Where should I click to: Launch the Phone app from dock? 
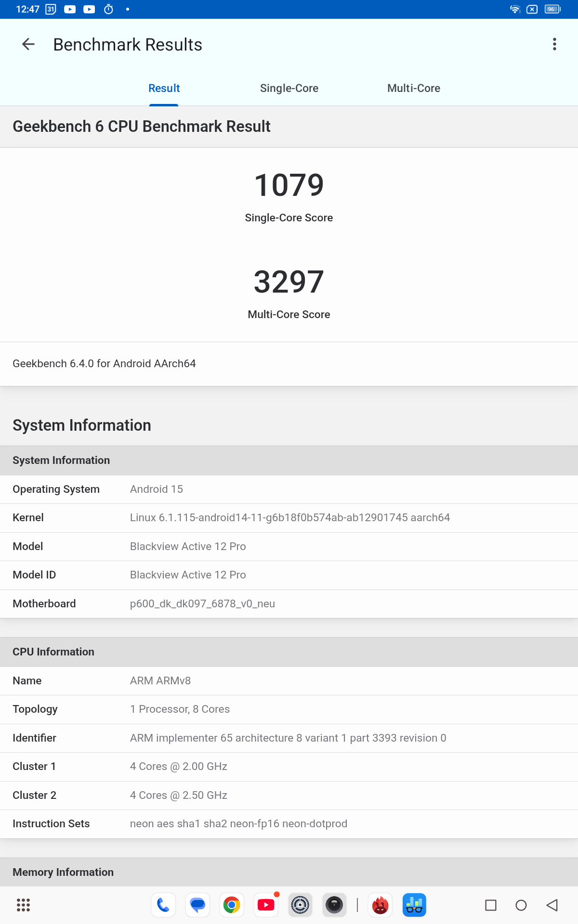click(163, 905)
